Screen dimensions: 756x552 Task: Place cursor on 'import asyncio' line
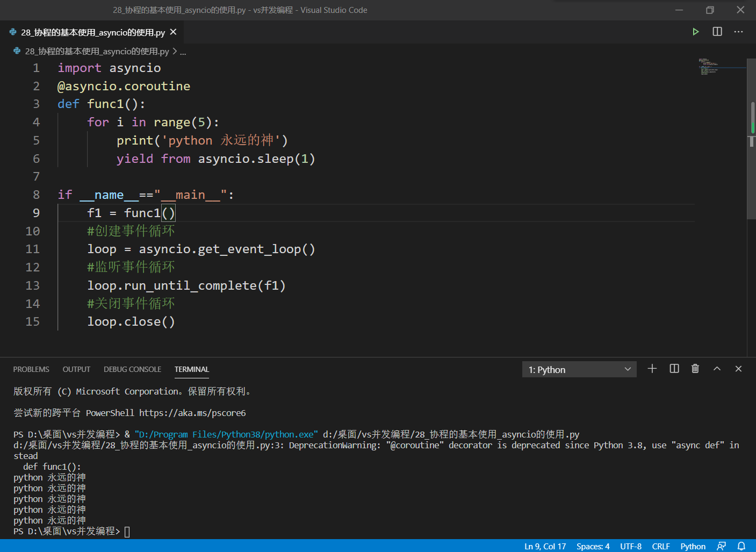109,68
